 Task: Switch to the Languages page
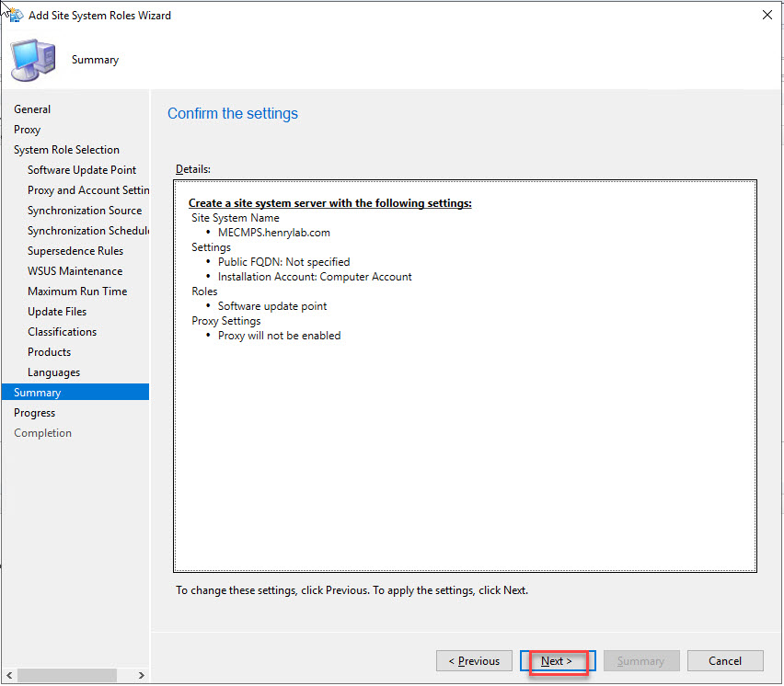(53, 372)
